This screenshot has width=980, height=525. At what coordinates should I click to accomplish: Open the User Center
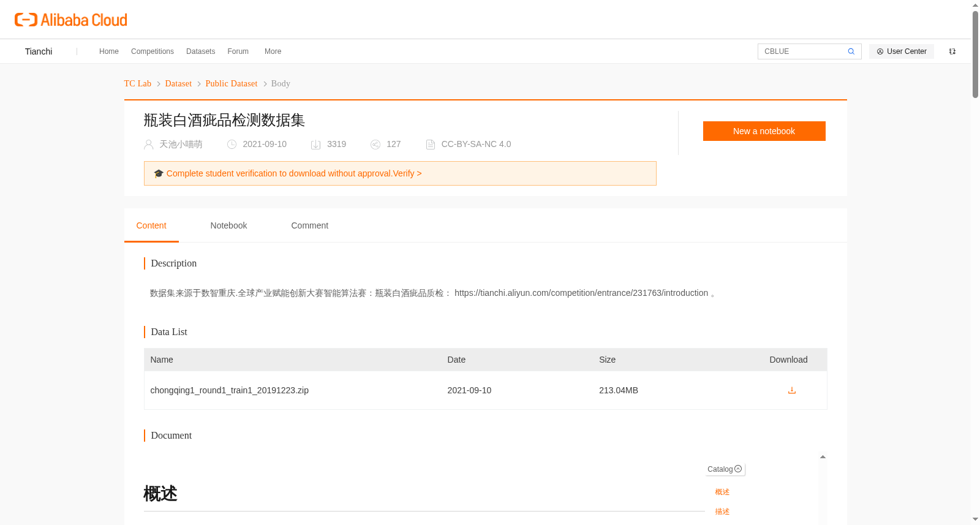click(902, 51)
